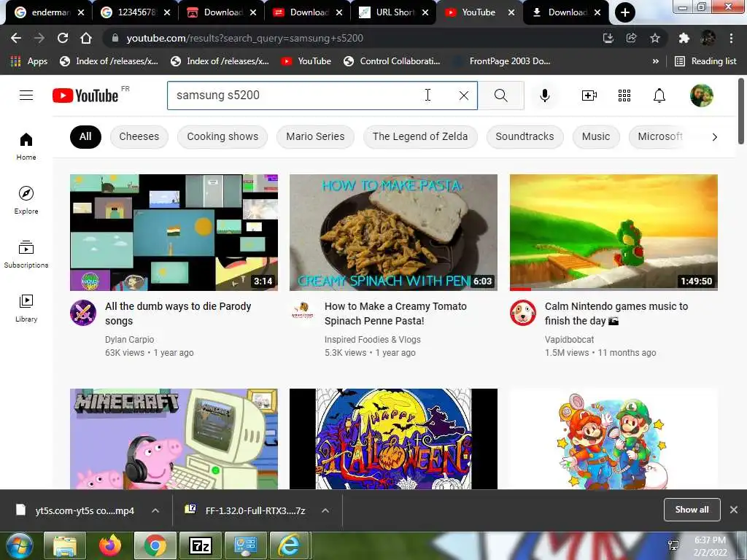Open How to Make a Creamy Tomato Spinach Penne Pasta
The height and width of the screenshot is (560, 747).
[x=395, y=314]
